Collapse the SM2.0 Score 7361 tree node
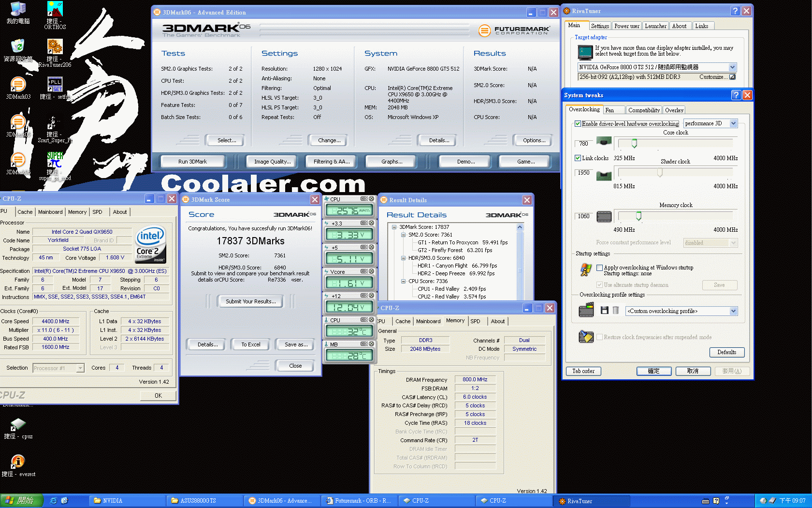812x508 pixels. pyautogui.click(x=403, y=235)
